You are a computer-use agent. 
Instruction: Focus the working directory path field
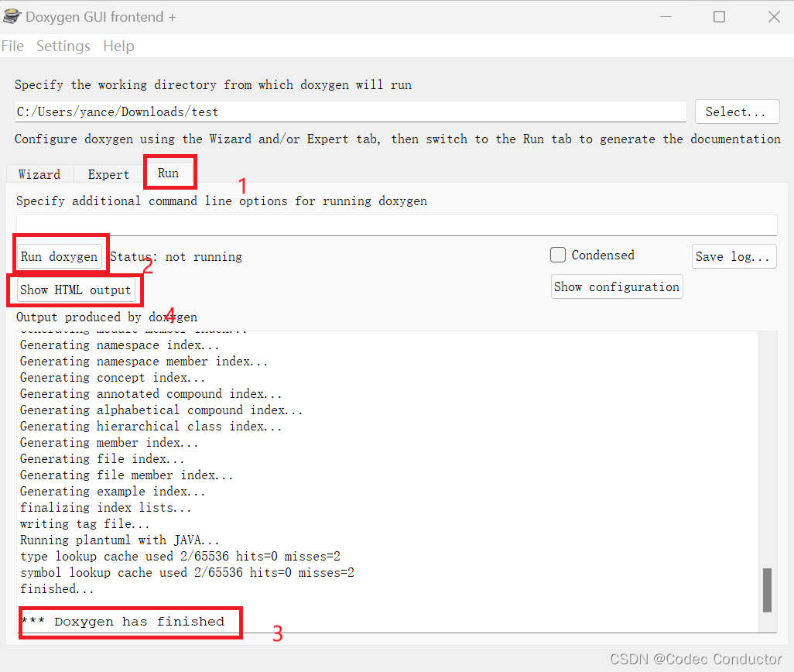(x=351, y=111)
